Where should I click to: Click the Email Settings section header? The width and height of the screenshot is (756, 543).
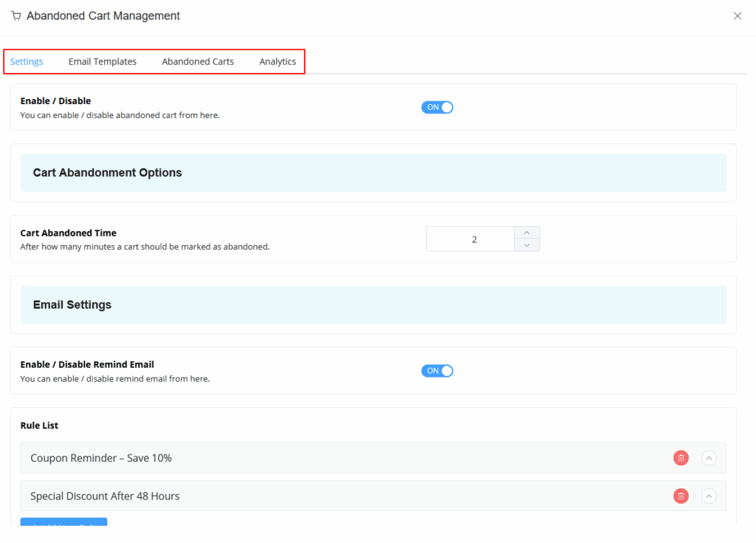tap(72, 304)
